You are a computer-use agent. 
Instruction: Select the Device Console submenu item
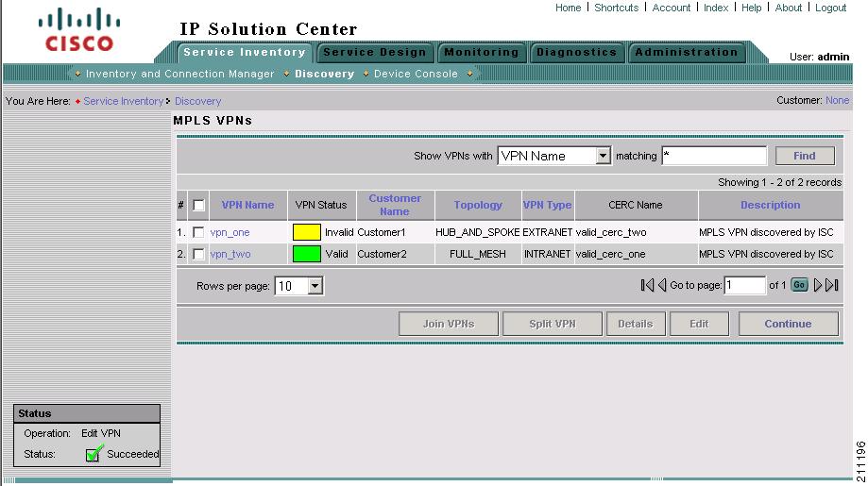tap(416, 74)
